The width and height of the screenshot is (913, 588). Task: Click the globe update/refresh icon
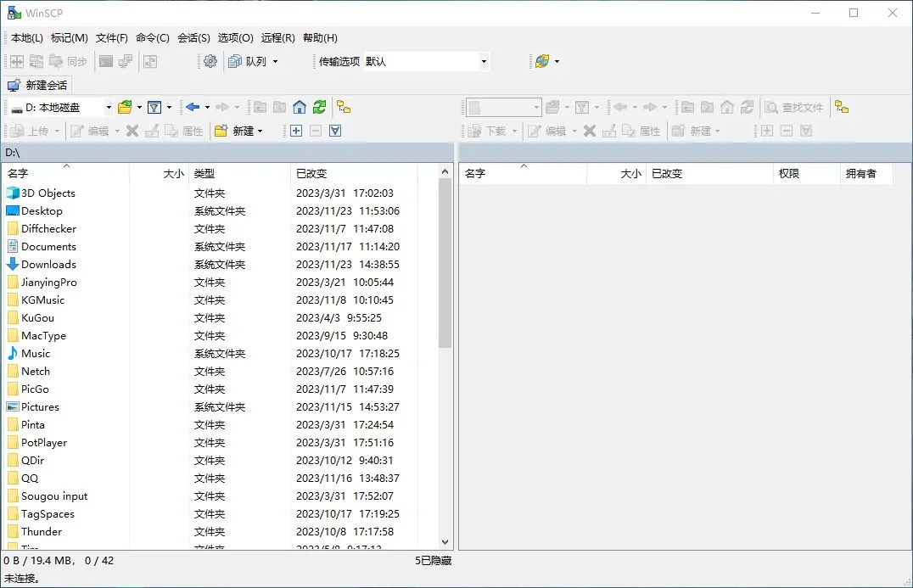(542, 61)
